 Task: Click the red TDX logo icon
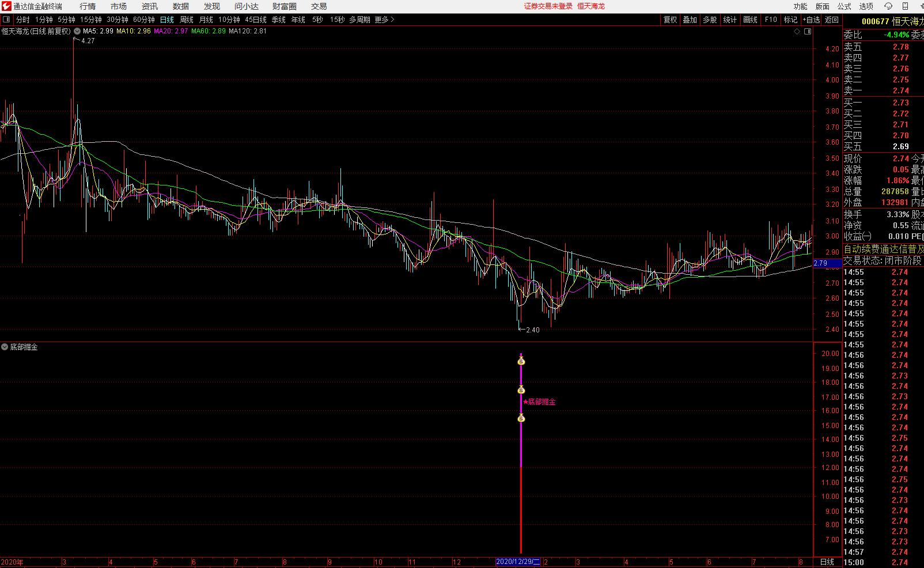point(6,6)
